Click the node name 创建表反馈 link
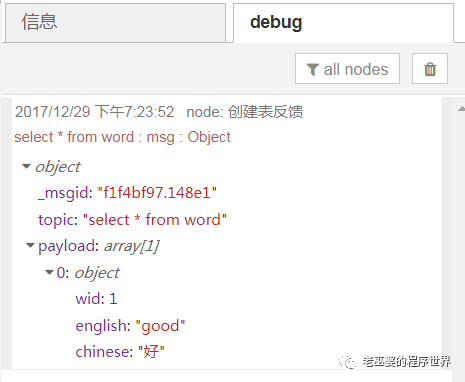 (265, 112)
